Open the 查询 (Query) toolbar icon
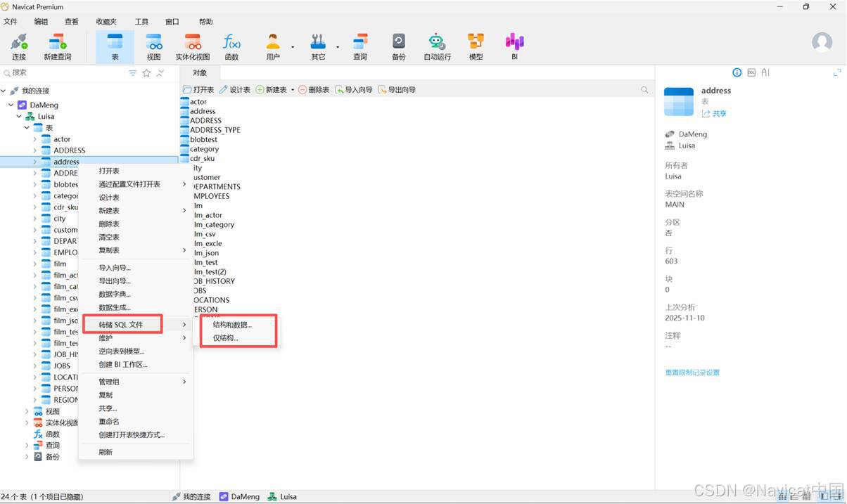 pyautogui.click(x=360, y=47)
